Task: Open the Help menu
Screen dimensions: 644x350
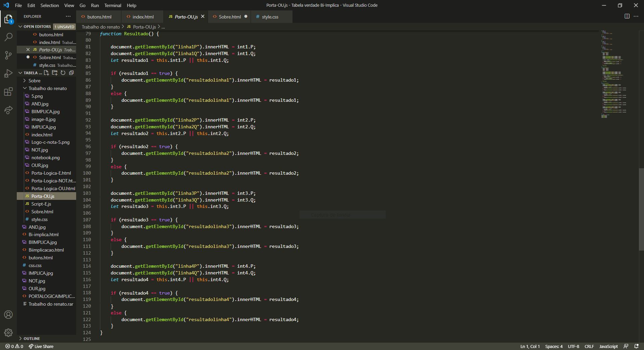Action: 131,5
